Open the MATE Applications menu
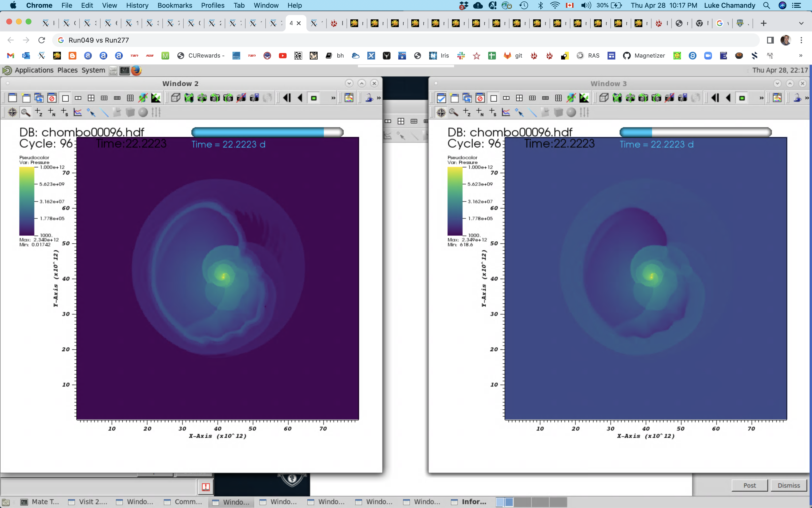This screenshot has height=508, width=812. (34, 70)
